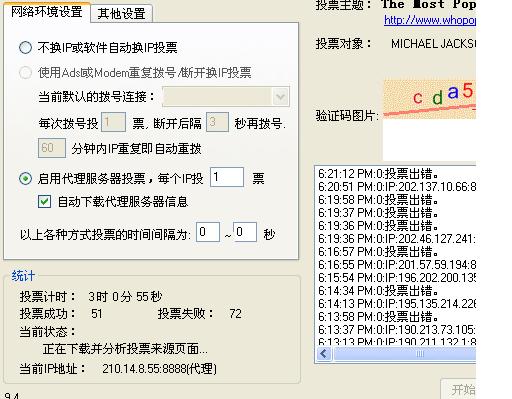The height and width of the screenshot is (399, 512).
Task: Click the 断开后隔 seconds input field
Action: (217, 122)
